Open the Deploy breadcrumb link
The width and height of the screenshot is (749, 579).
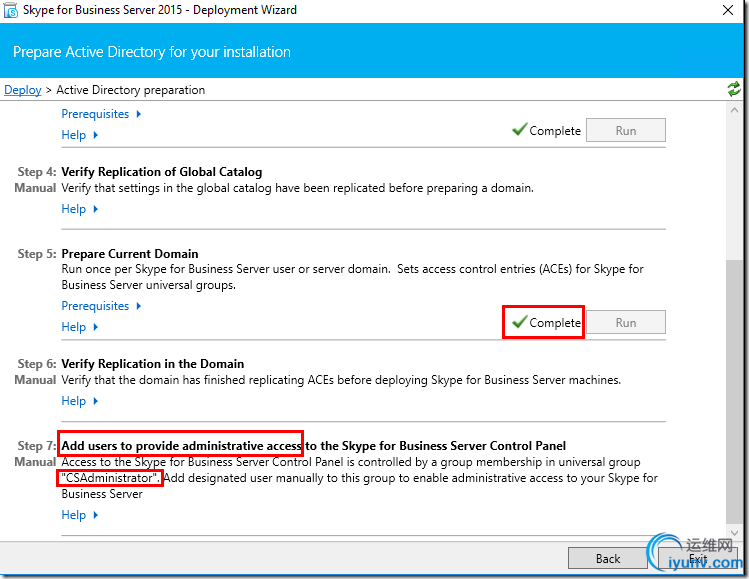(x=23, y=90)
